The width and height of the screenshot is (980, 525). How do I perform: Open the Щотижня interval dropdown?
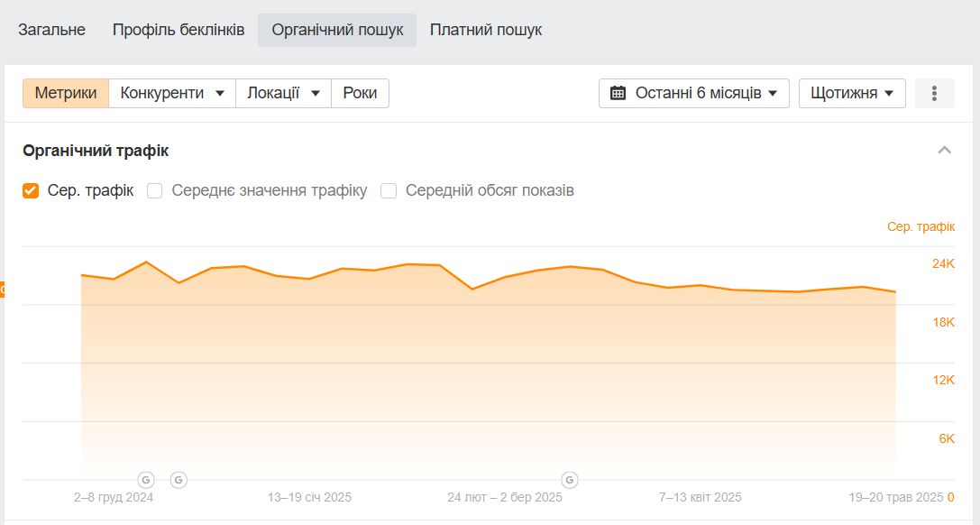pos(851,93)
